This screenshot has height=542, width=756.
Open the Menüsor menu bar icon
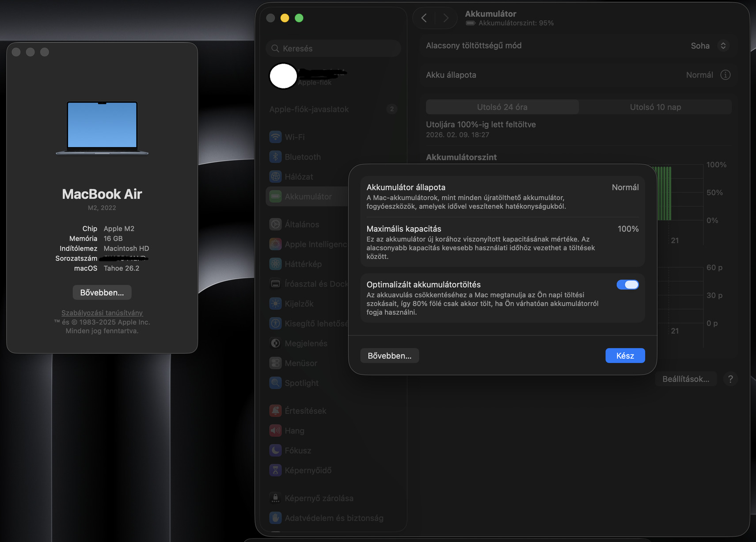[x=276, y=363]
